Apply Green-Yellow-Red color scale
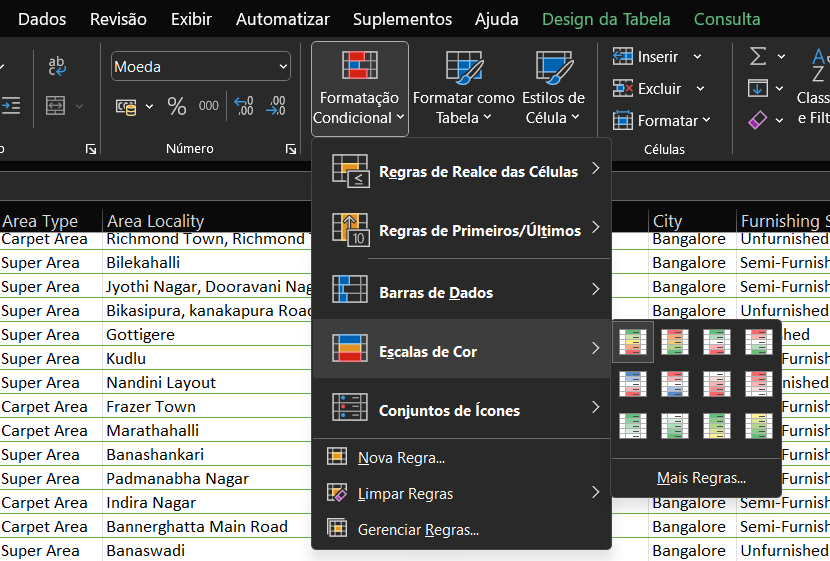 [x=633, y=342]
